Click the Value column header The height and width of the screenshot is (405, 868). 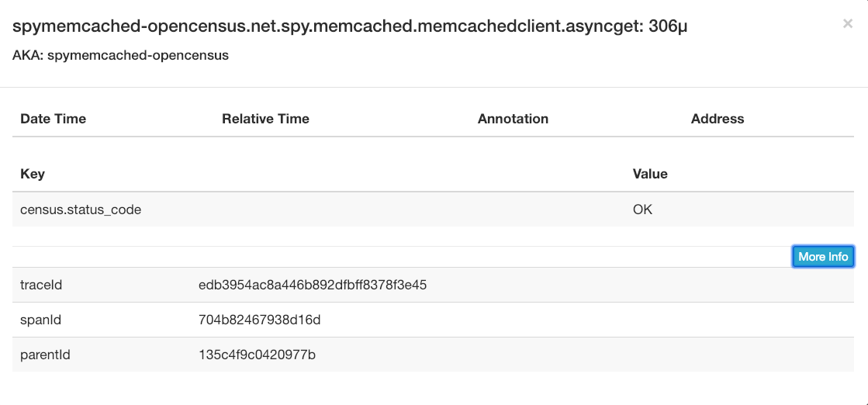[x=650, y=174]
